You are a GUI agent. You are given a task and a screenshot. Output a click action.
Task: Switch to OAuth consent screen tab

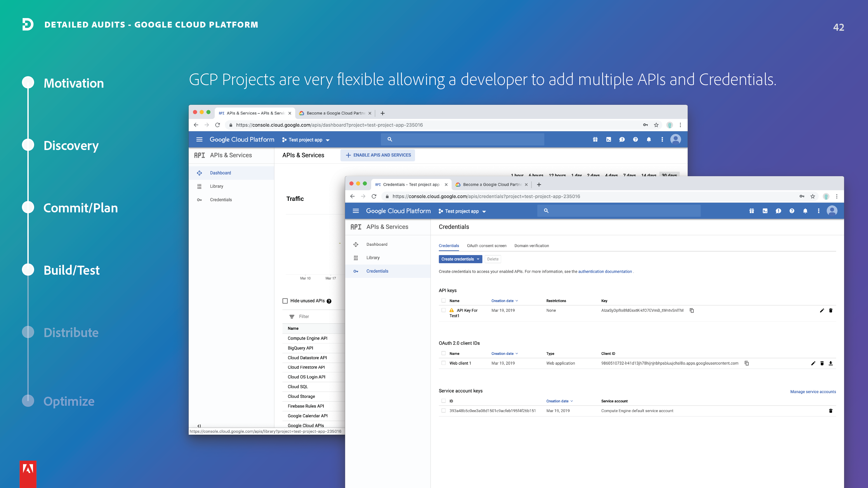pyautogui.click(x=487, y=246)
